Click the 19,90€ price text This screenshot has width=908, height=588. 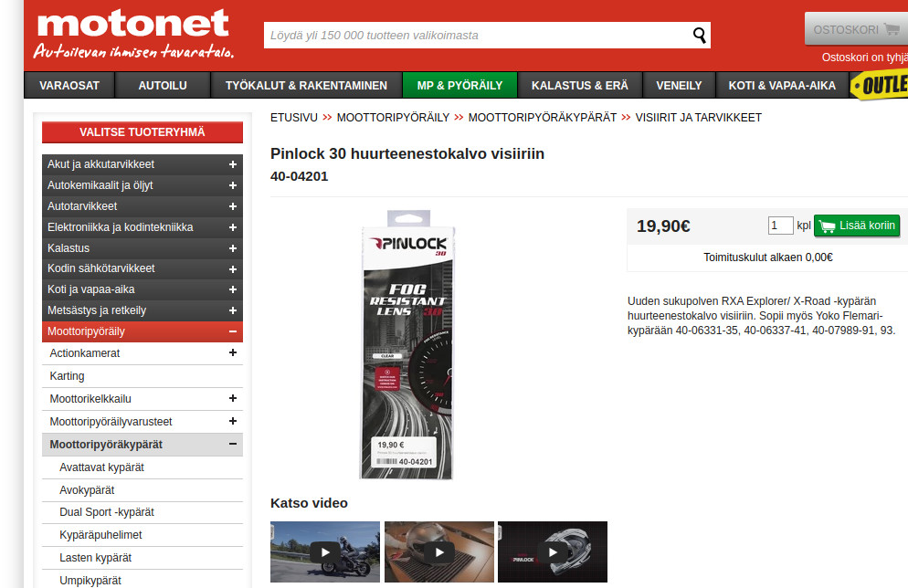(663, 226)
